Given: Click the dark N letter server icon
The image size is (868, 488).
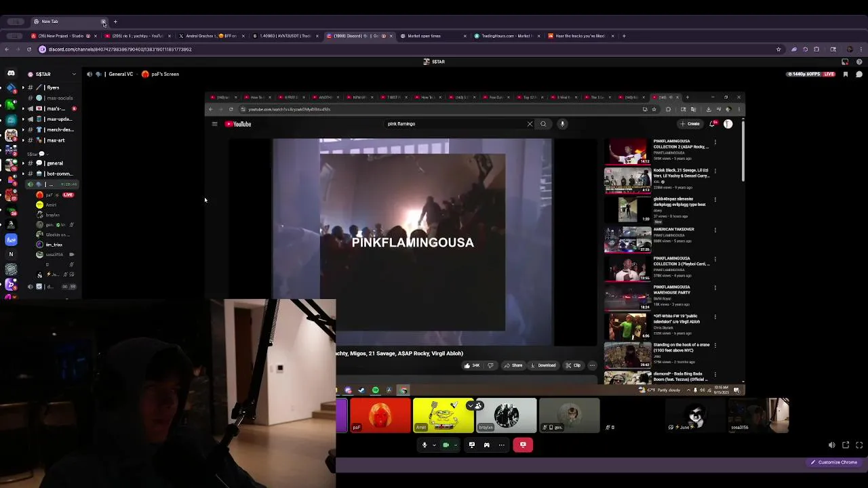Looking at the screenshot, I should [11, 254].
